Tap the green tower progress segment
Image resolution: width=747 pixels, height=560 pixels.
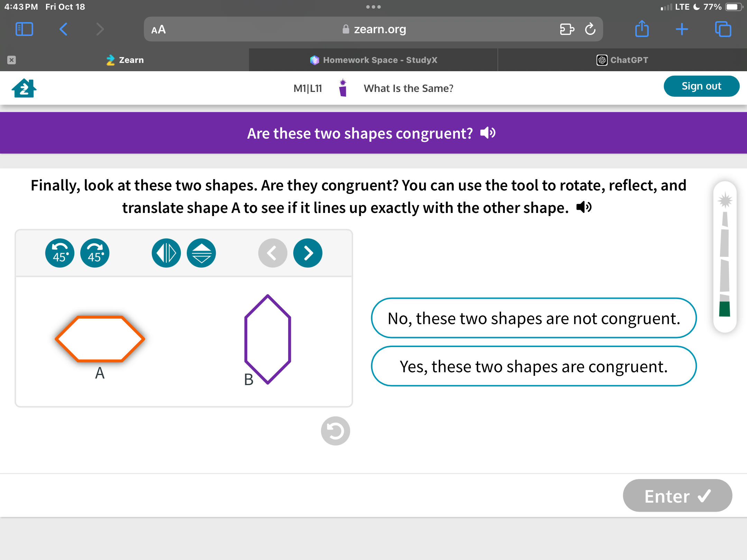(725, 309)
